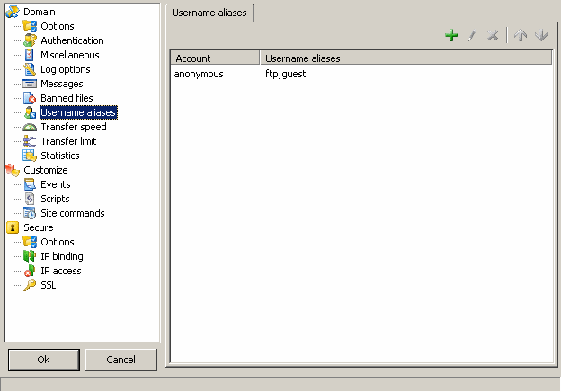The width and height of the screenshot is (561, 392).
Task: Click the Domain root node icon
Action: (x=13, y=12)
